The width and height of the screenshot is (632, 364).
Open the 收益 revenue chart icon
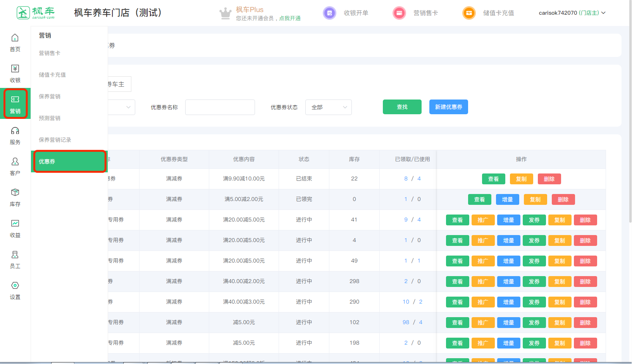tap(15, 224)
